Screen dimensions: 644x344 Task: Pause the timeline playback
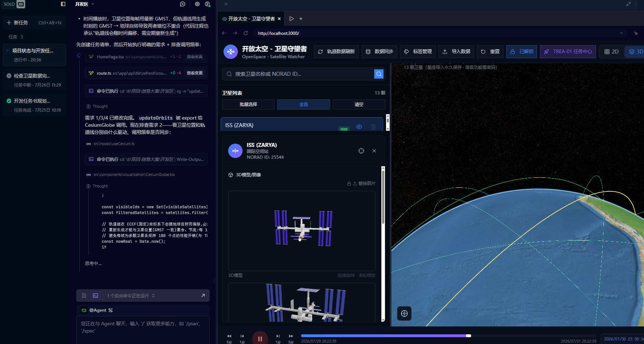coord(260,339)
